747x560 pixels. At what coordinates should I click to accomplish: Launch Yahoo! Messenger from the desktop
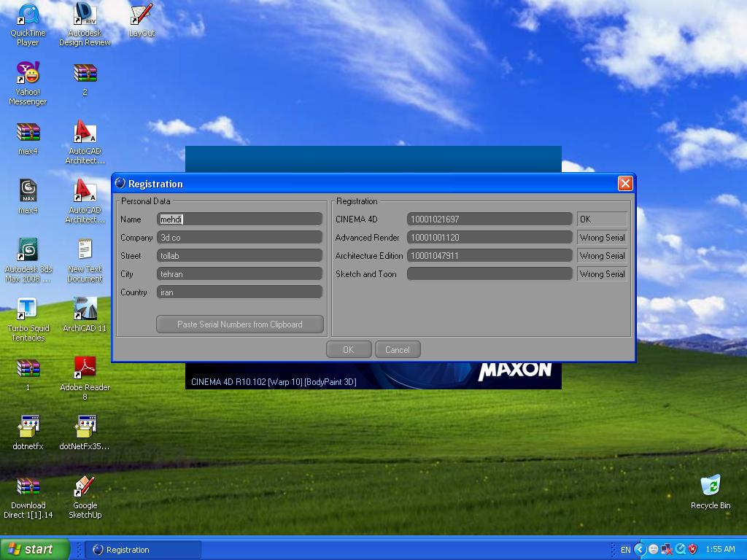(x=28, y=83)
